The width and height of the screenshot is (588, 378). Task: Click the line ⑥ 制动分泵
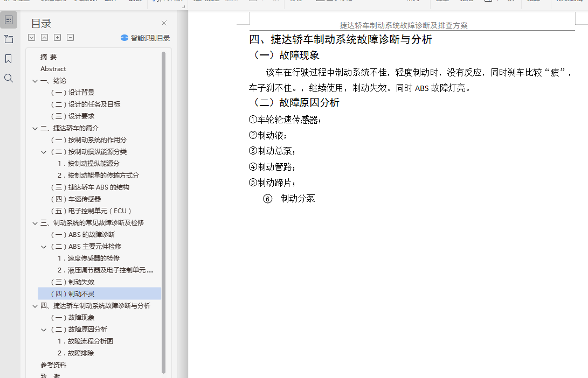(289, 199)
